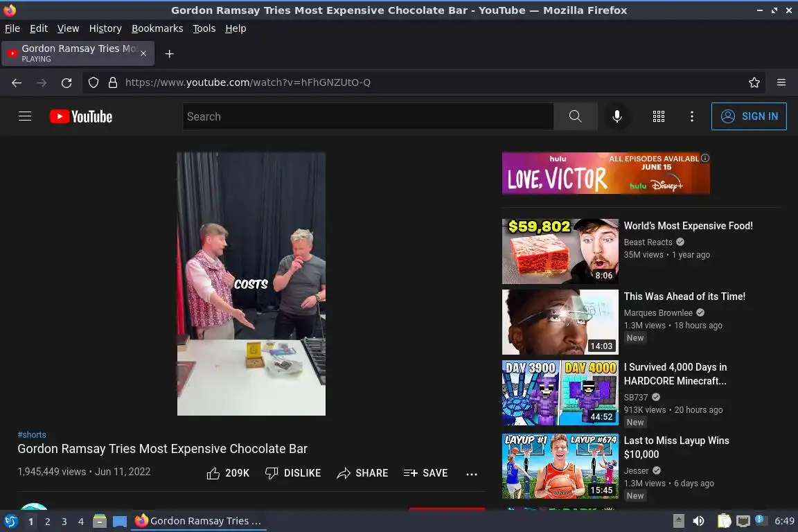Open Minecraft 4,000 Days video thumbnail

pyautogui.click(x=560, y=393)
